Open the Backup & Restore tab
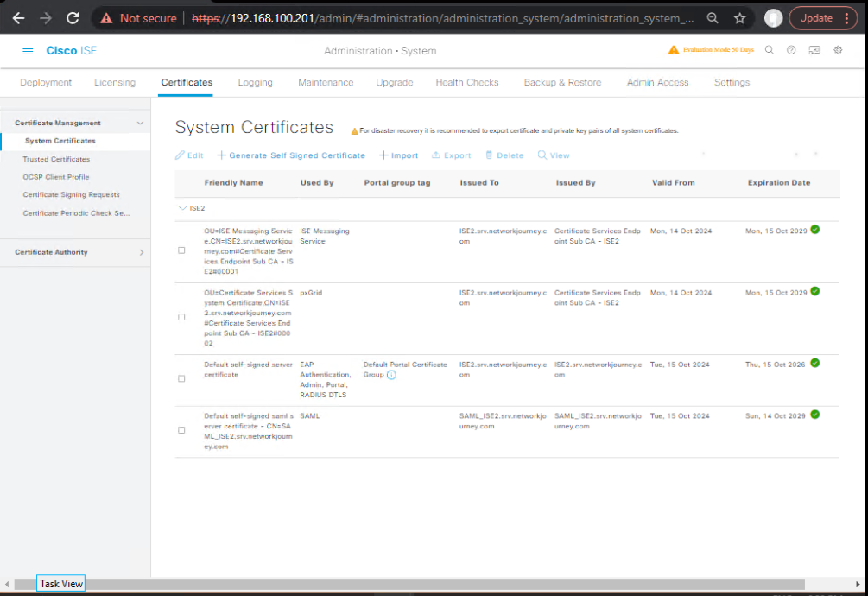 coord(562,82)
